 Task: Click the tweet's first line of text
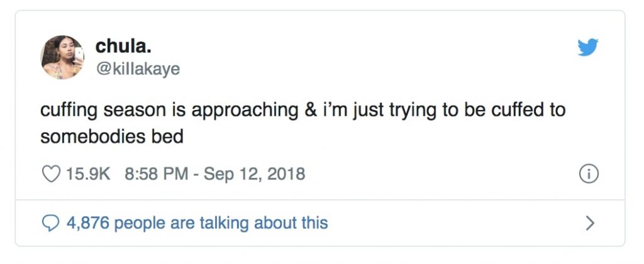point(303,110)
